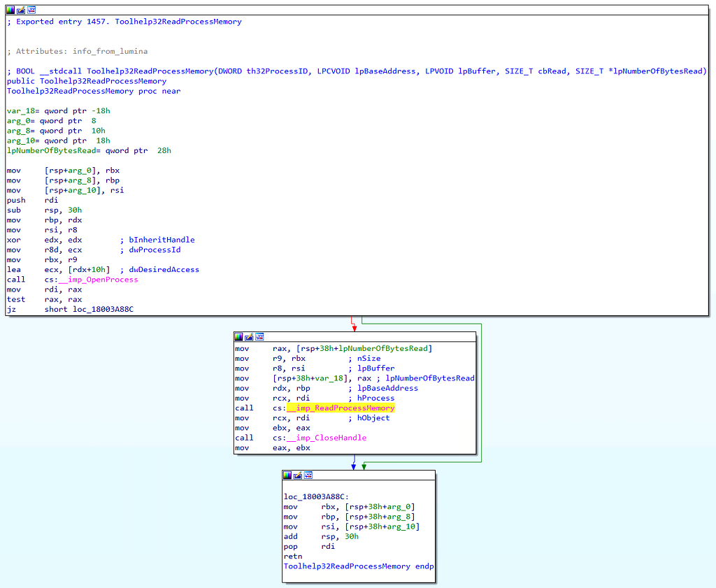This screenshot has width=716, height=588.
Task: Select the 'mov rsi, r8' instruction
Action: click(42, 230)
